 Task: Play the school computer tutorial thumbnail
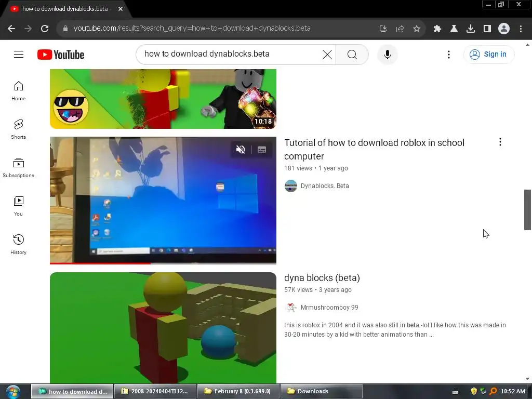[163, 200]
